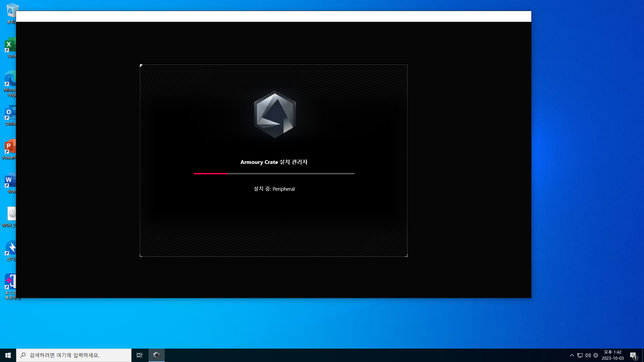Open the clock showing 오후 1:42
The image size is (644, 362).
[612, 355]
